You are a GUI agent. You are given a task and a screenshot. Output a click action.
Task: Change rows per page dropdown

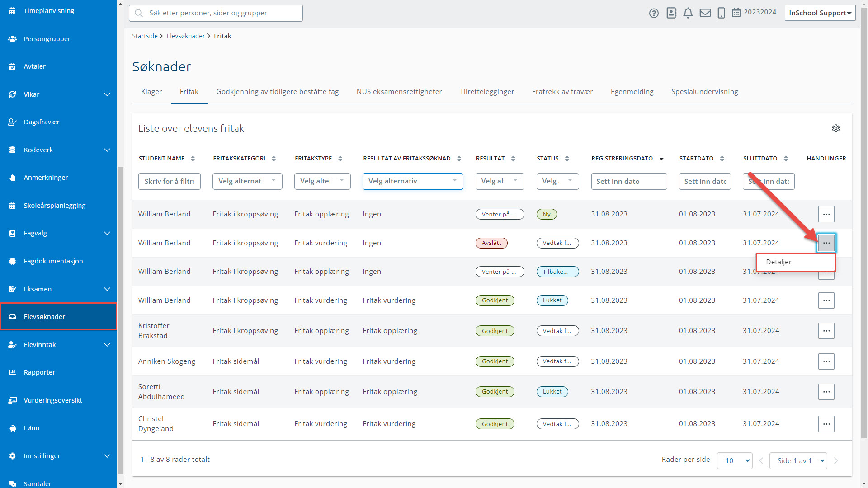coord(735,460)
